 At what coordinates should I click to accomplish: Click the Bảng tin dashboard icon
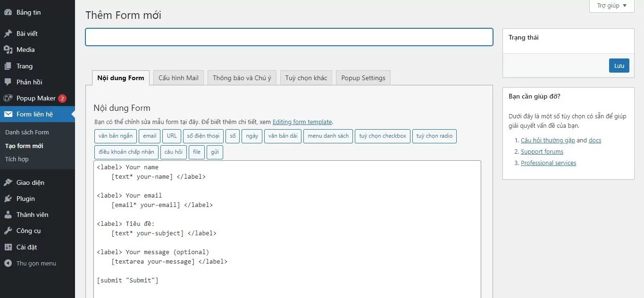coord(8,12)
